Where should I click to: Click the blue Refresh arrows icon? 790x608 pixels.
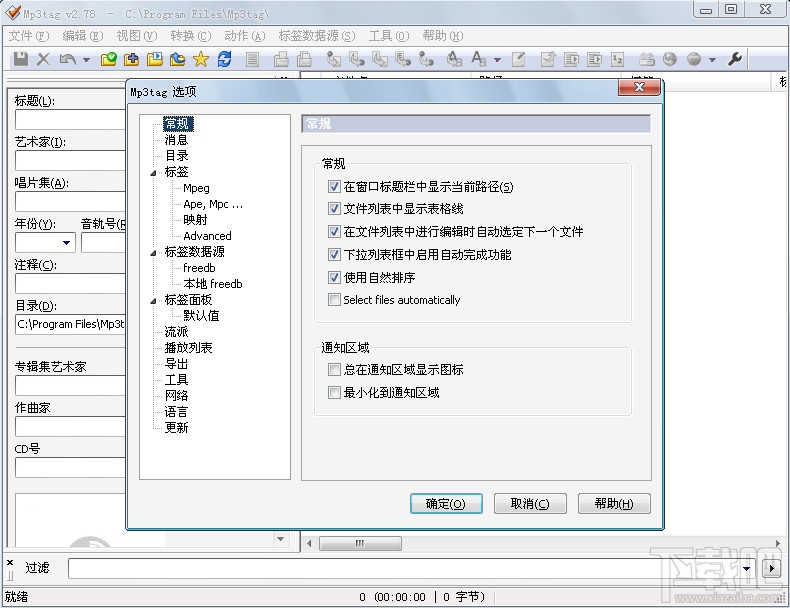(x=225, y=59)
